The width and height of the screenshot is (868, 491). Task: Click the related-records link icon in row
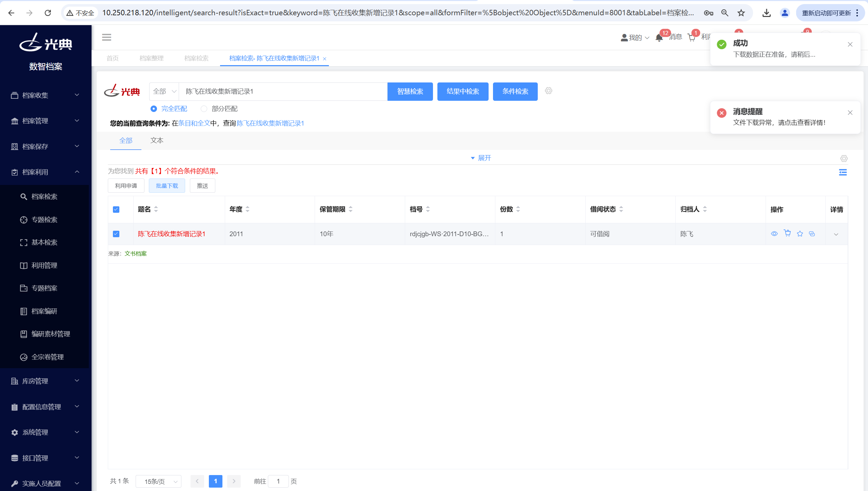[812, 234]
